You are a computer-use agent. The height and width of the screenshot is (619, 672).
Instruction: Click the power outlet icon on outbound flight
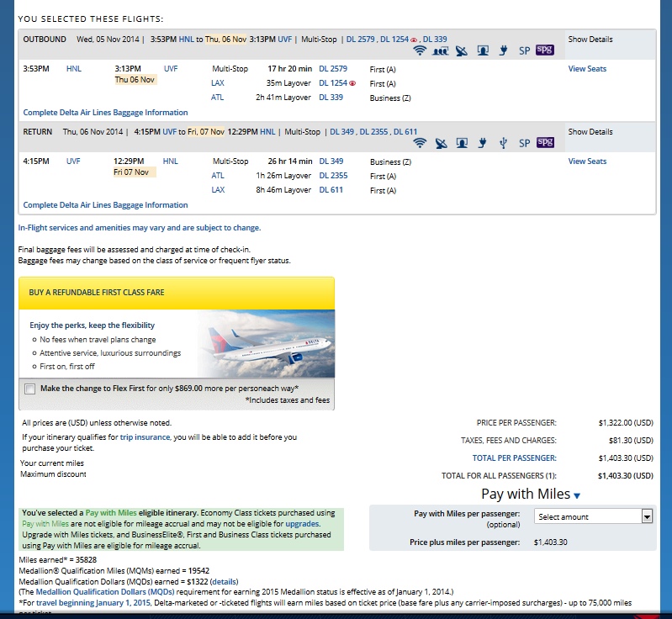[503, 50]
